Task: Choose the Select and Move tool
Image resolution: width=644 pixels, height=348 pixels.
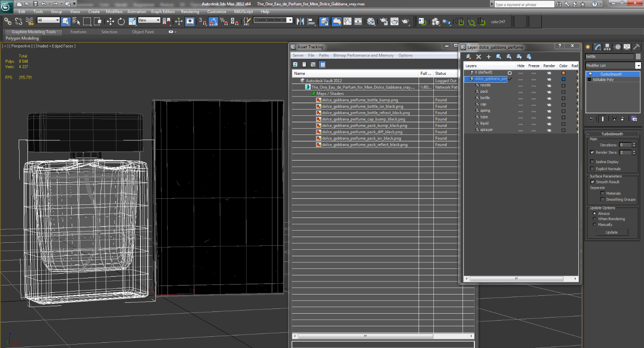Action: click(x=111, y=21)
